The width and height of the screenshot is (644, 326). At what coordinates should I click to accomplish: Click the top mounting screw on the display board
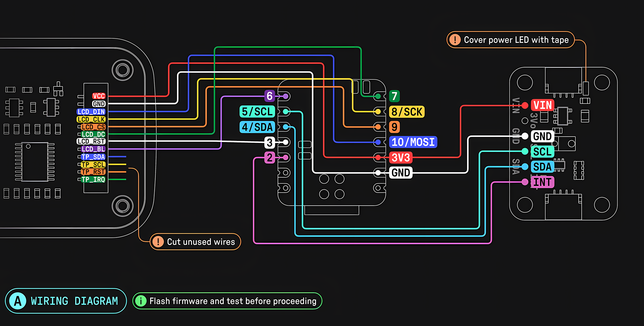(x=122, y=70)
